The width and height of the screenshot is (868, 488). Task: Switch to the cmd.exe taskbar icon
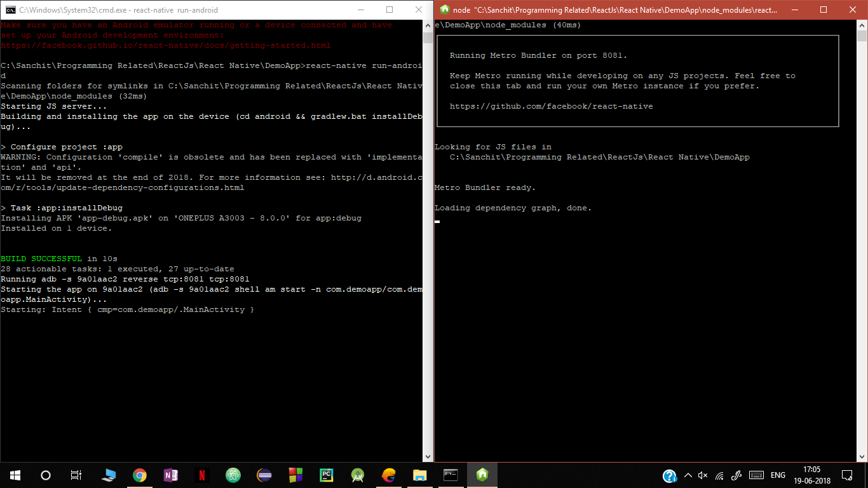(x=451, y=475)
